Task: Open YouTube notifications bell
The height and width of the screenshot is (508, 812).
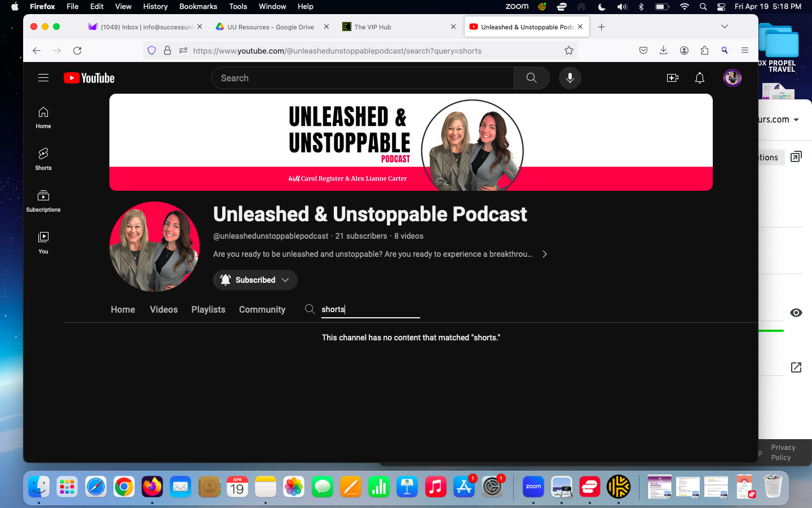Action: click(x=699, y=78)
